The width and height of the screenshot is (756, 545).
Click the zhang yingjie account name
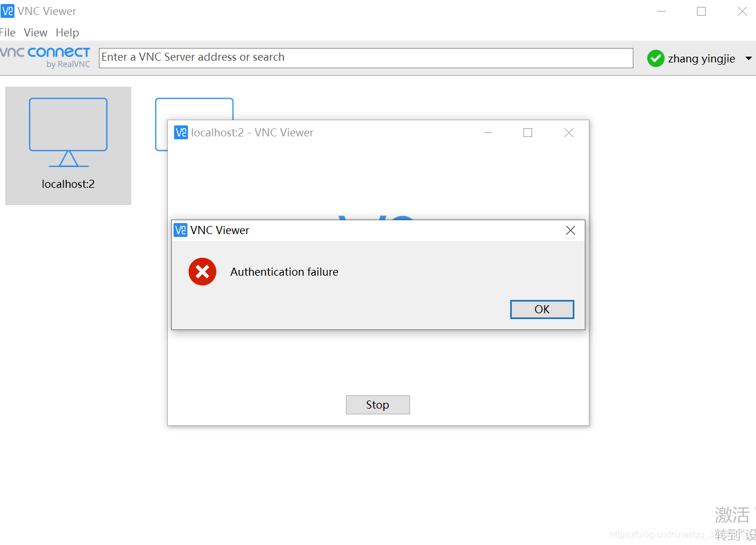pyautogui.click(x=702, y=58)
